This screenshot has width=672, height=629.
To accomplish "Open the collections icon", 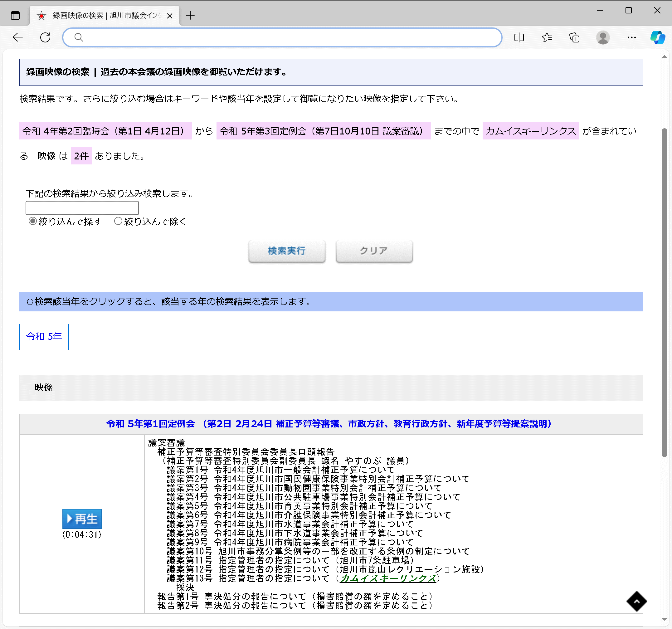I will click(574, 37).
